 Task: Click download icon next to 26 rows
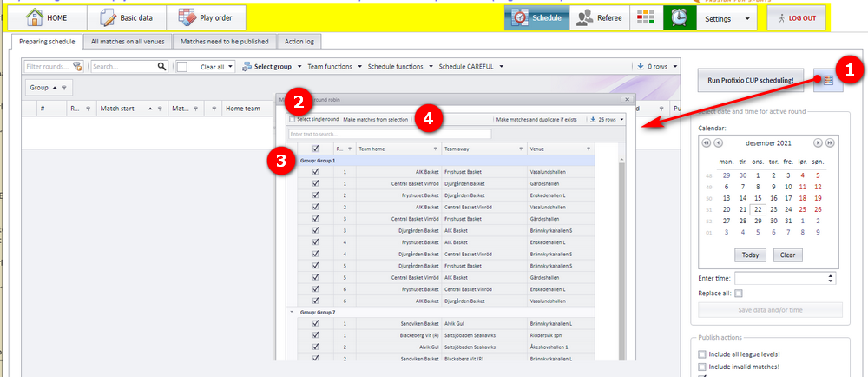(x=594, y=119)
